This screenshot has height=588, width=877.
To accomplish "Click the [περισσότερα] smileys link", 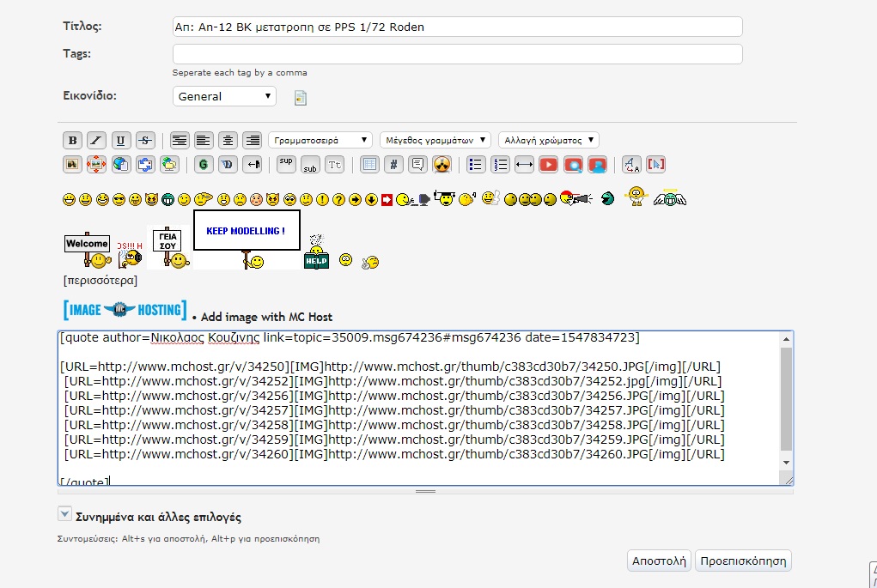I will (100, 280).
